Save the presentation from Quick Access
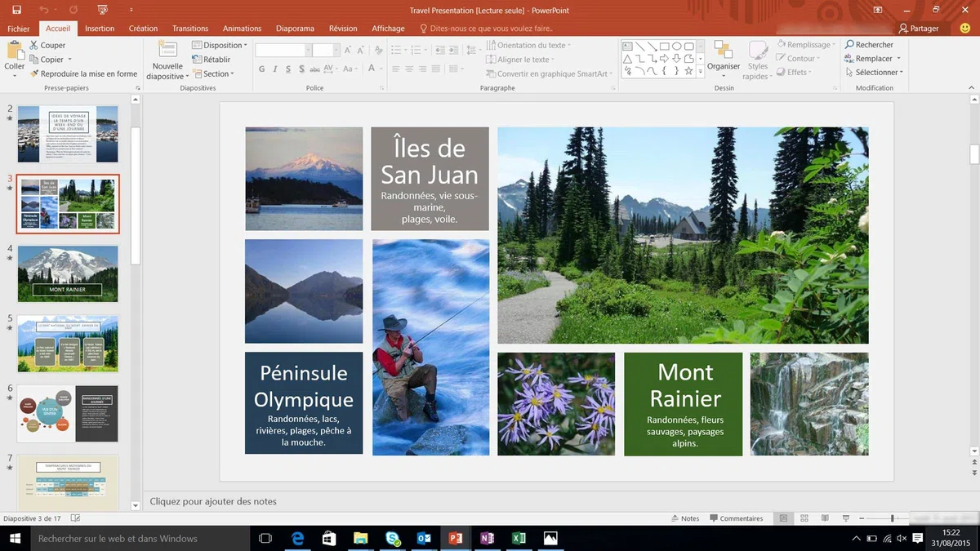The height and width of the screenshot is (551, 980). 17,10
